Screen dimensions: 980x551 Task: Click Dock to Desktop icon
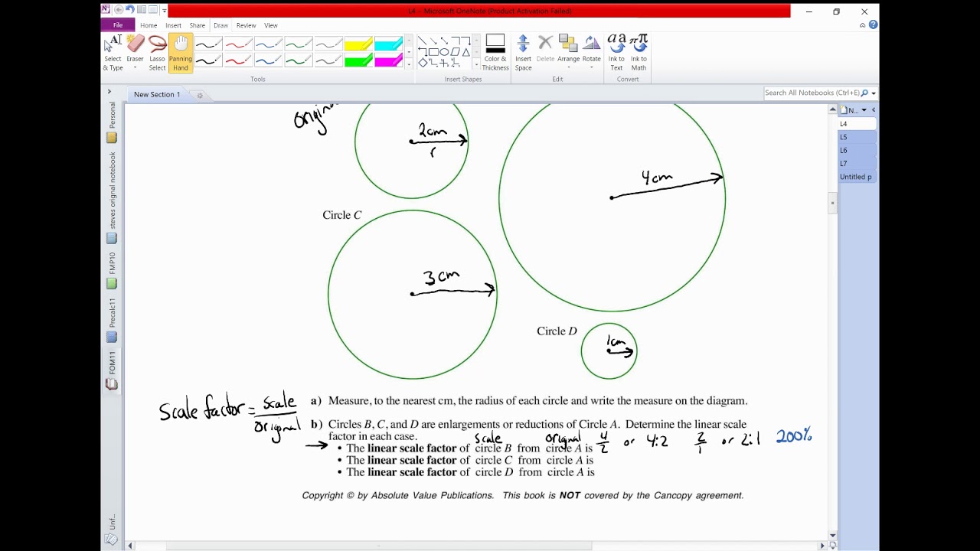[x=142, y=11]
